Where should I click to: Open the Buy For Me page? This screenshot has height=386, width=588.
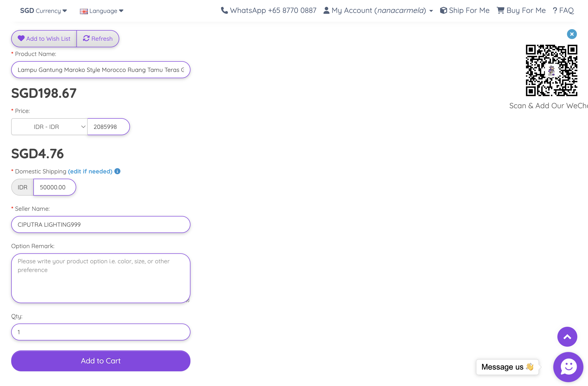coord(521,10)
